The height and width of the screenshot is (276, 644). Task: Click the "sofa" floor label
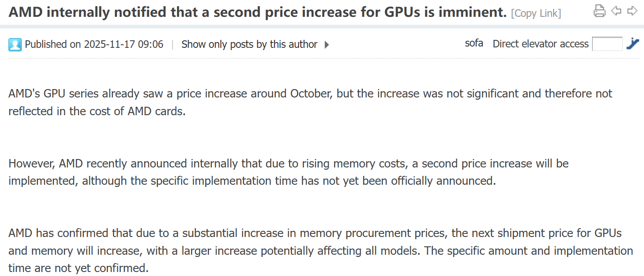[x=474, y=44]
